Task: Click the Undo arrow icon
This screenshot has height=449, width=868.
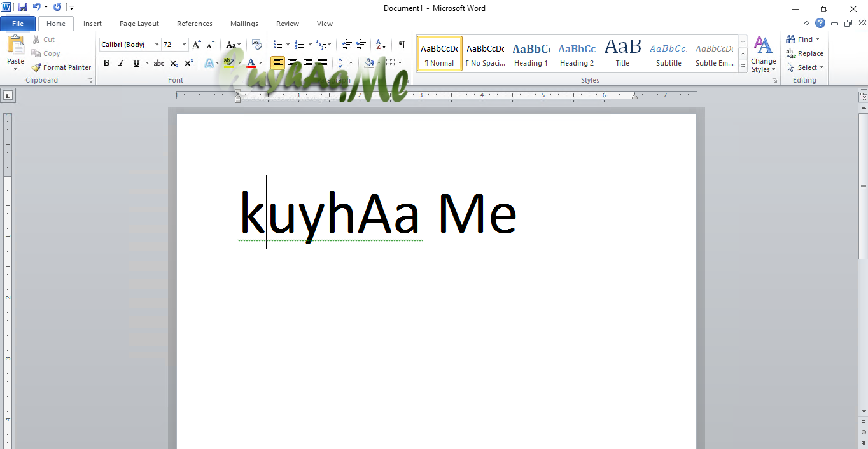Action: tap(36, 7)
